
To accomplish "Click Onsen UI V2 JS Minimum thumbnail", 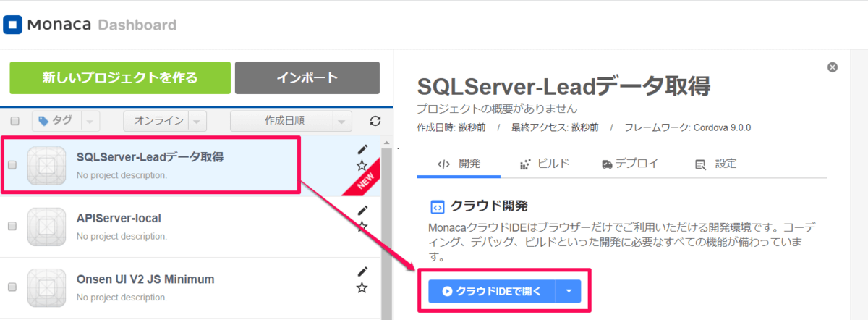I will pyautogui.click(x=47, y=287).
